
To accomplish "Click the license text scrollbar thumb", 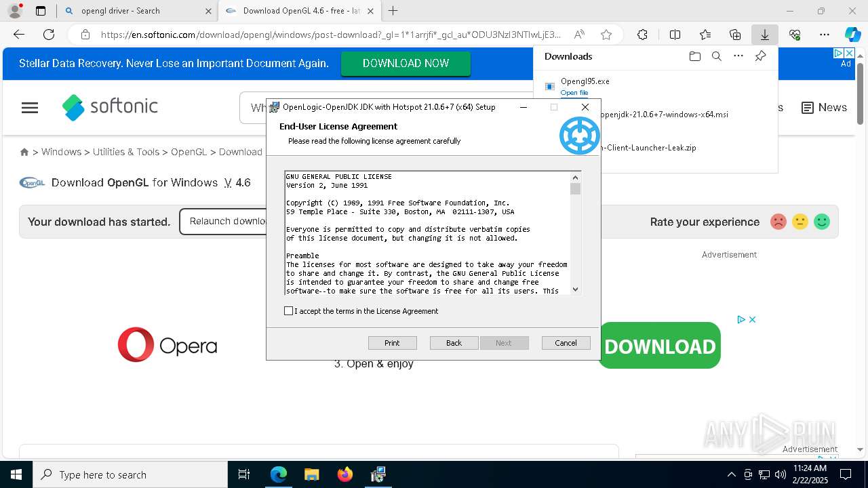I will pyautogui.click(x=575, y=188).
